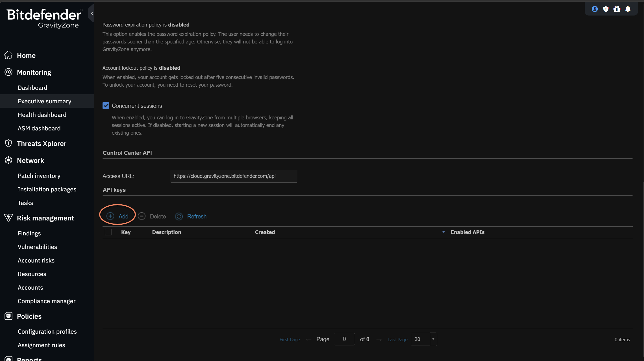Click the Last Page link

click(397, 339)
